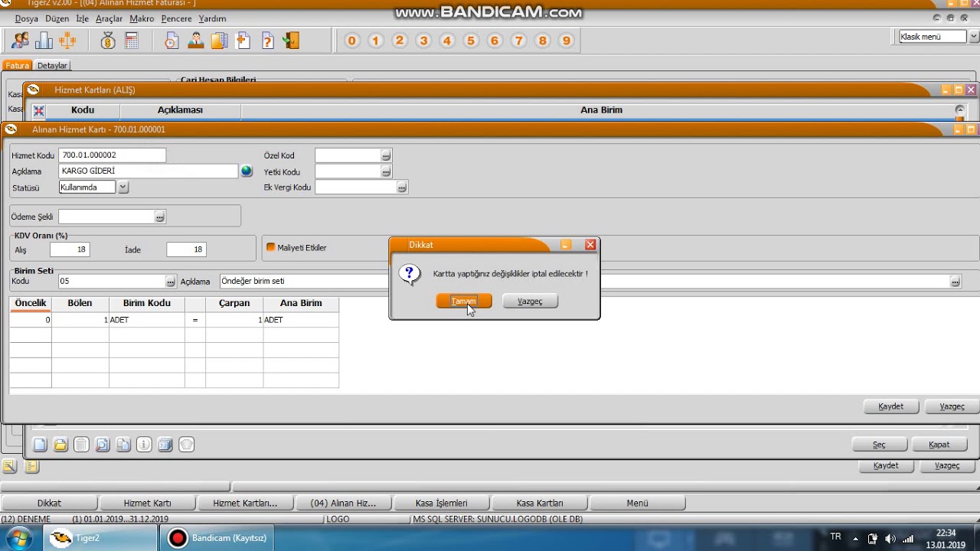The width and height of the screenshot is (980, 551).
Task: Click the number 1 shortcut button
Action: click(x=375, y=41)
